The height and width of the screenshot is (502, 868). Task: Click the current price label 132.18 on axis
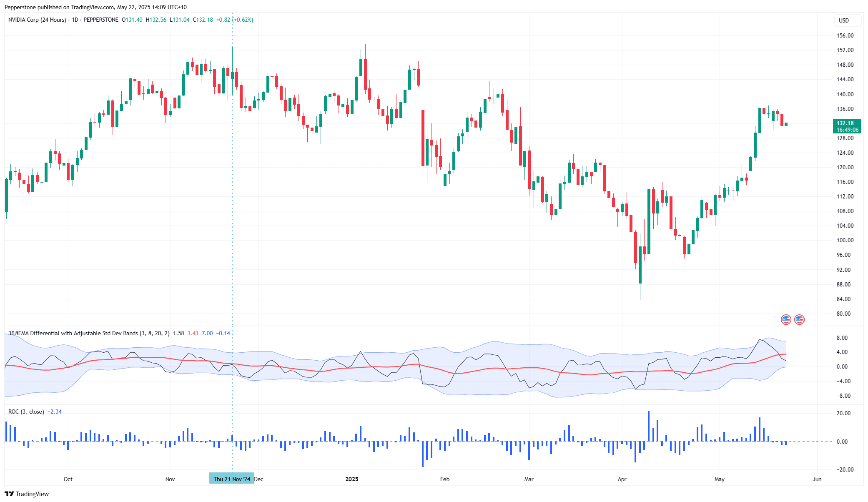click(845, 123)
